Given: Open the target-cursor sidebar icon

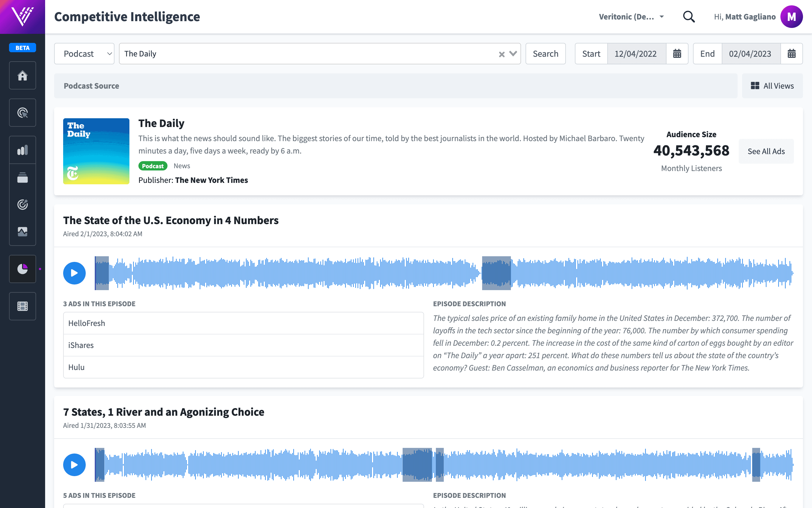Looking at the screenshot, I should 23,113.
